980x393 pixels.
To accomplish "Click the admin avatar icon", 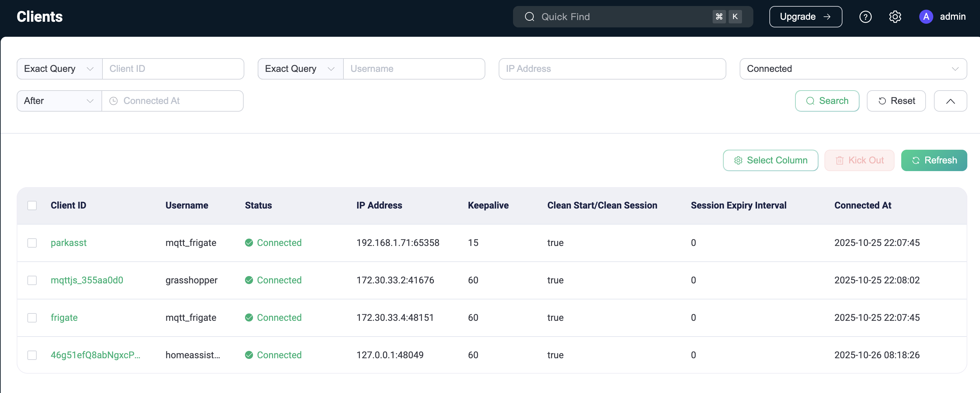I will (926, 17).
